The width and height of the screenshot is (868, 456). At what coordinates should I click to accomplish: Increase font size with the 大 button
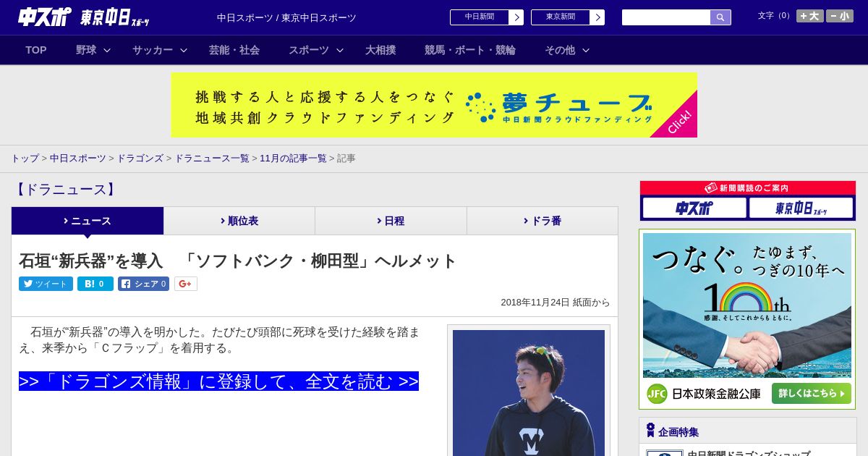point(809,16)
